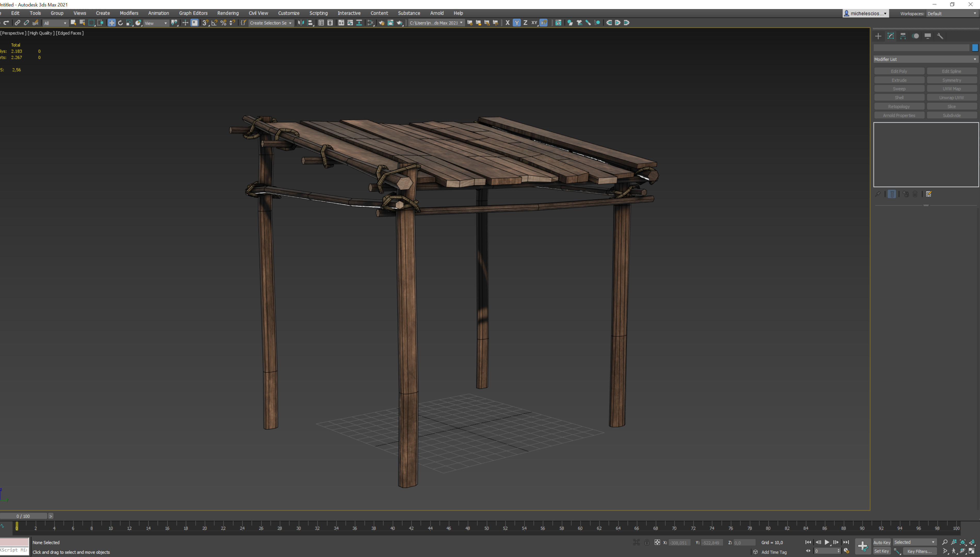Click the Maximize Viewport Toggle icon
This screenshot has height=557, width=980.
pyautogui.click(x=972, y=551)
